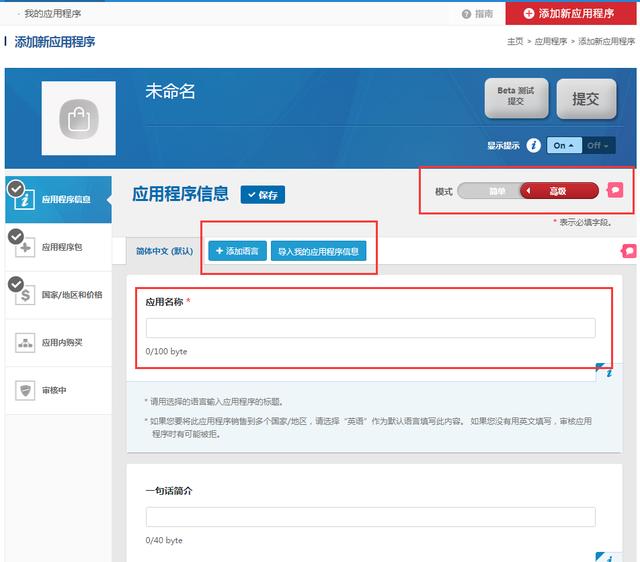The height and width of the screenshot is (562, 640).
Task: Click the shield icon for 审核中
Action: 25,390
